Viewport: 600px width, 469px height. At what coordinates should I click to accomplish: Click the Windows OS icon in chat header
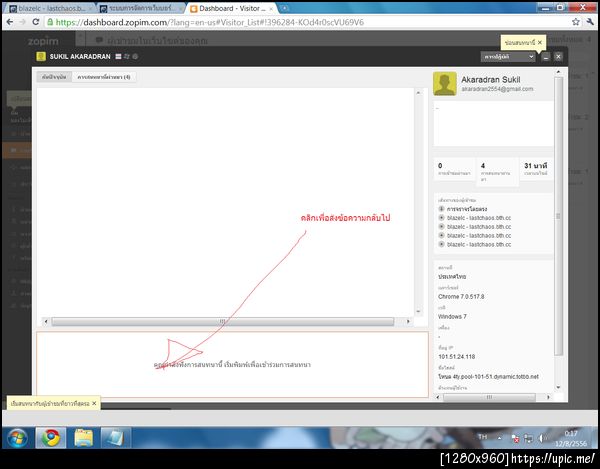[127, 56]
